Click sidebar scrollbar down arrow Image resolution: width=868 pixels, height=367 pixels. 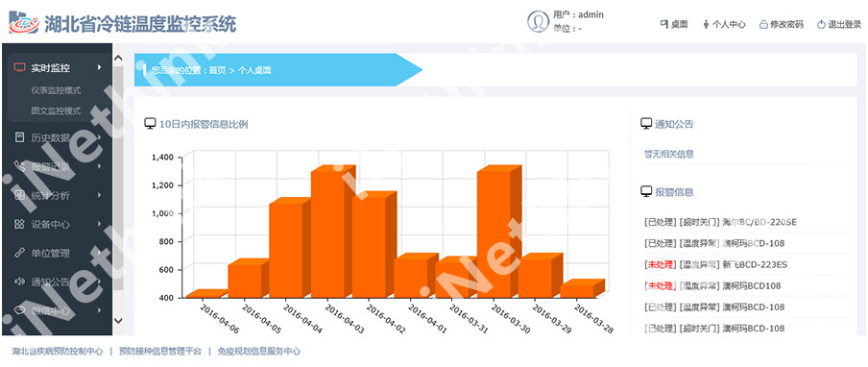click(118, 321)
